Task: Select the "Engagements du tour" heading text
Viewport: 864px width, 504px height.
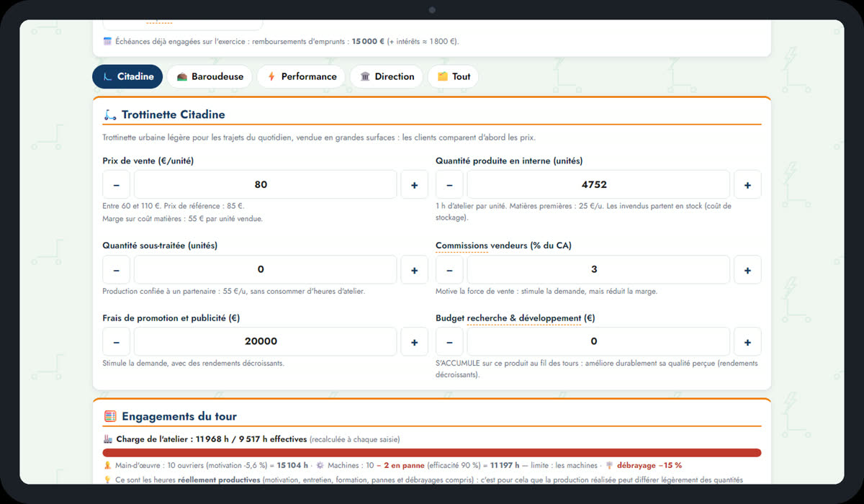Action: click(179, 416)
